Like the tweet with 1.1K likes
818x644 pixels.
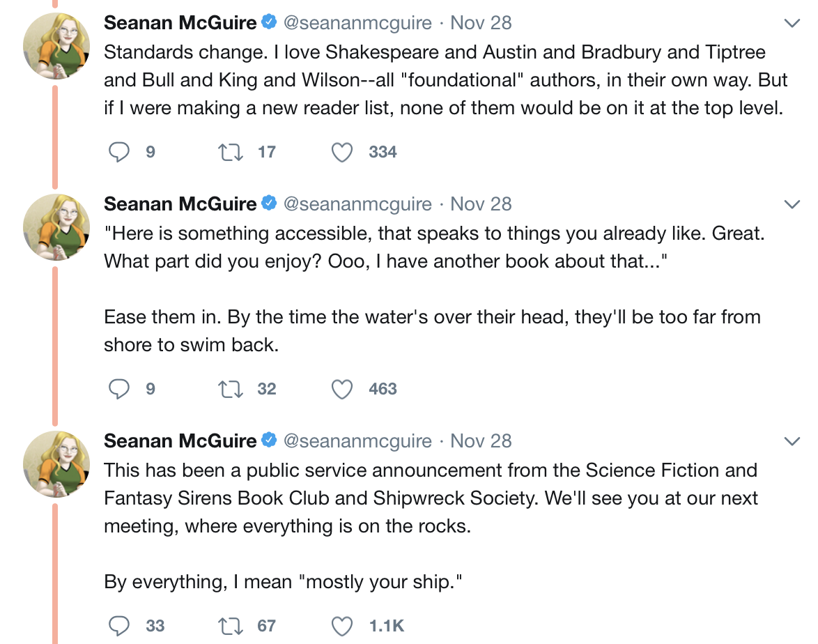(x=341, y=626)
